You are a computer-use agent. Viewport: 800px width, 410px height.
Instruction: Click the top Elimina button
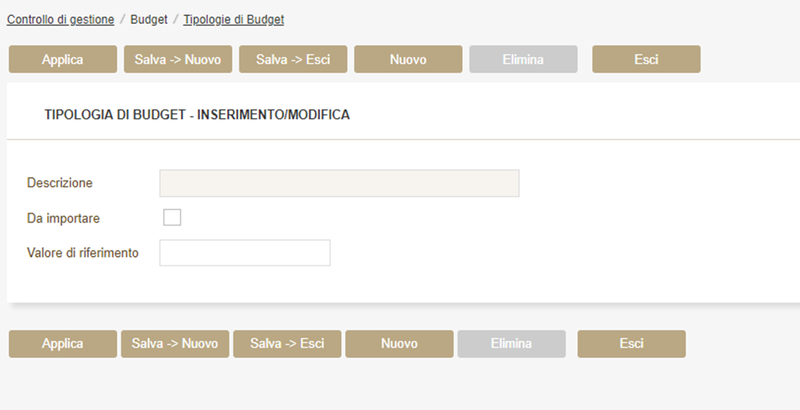pos(523,59)
